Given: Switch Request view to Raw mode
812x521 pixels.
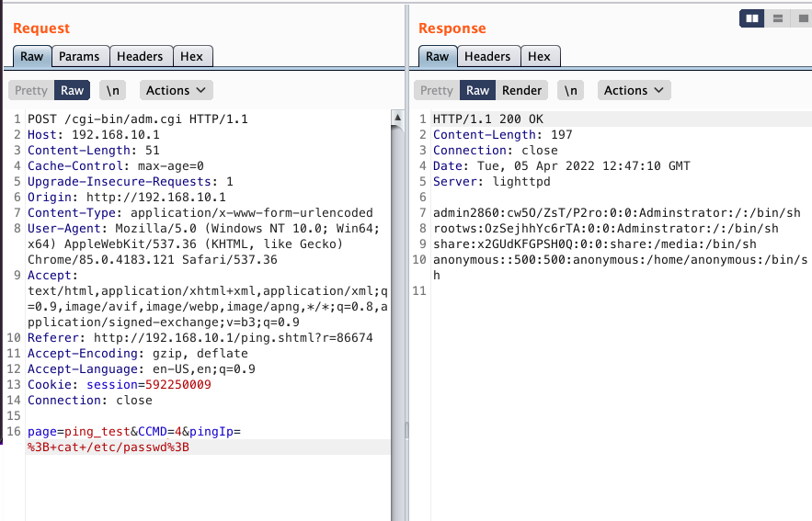Looking at the screenshot, I should point(72,90).
